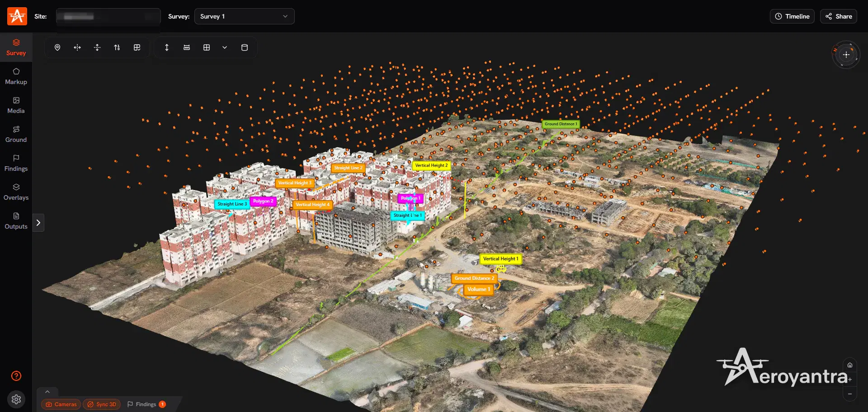868x412 pixels.
Task: Open the Timeline view
Action: (x=792, y=16)
